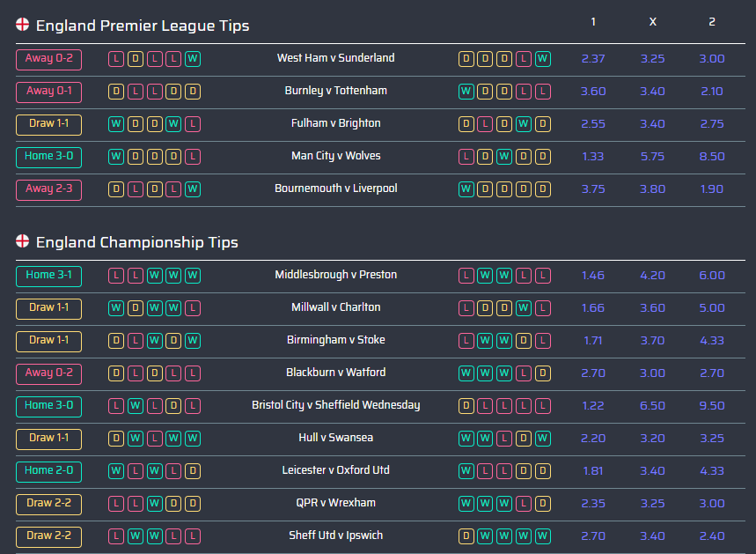
Task: Click the last D badge in QPR's away form
Action: (x=543, y=503)
